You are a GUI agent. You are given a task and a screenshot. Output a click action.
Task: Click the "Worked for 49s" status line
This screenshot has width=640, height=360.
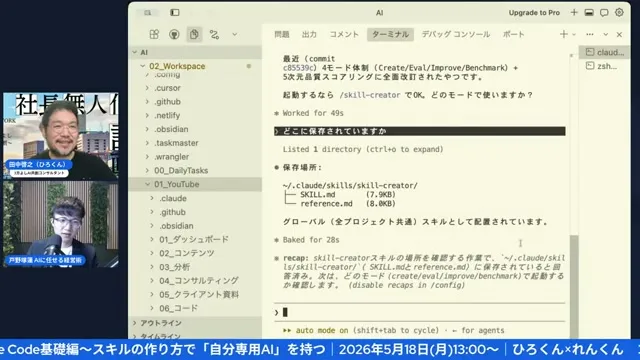point(313,113)
